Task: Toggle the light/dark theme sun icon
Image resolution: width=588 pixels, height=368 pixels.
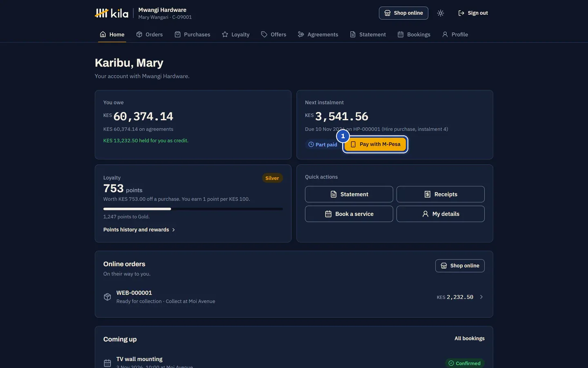Action: click(441, 13)
